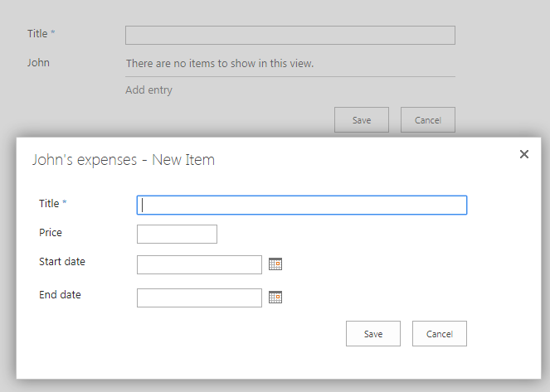550x392 pixels.
Task: Click the Add entry link
Action: pos(148,90)
